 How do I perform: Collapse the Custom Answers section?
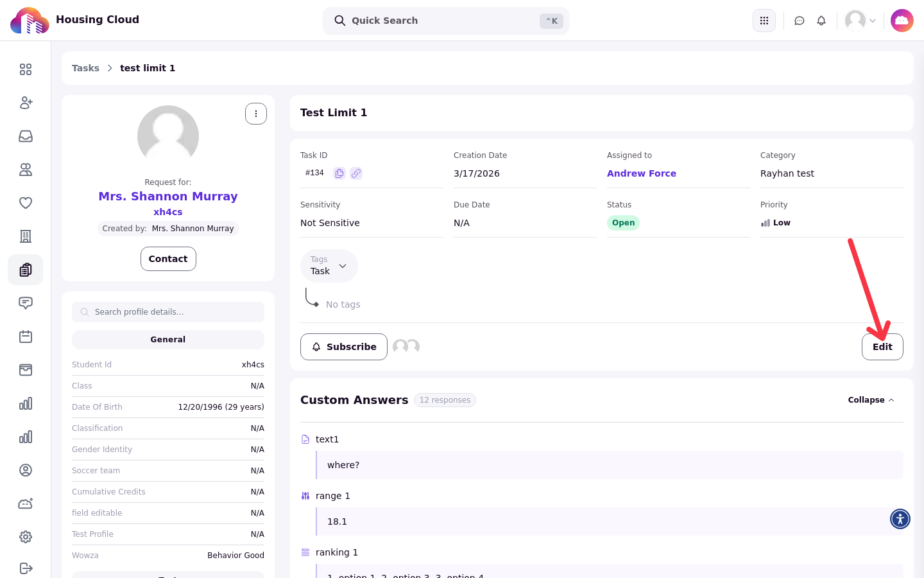871,400
